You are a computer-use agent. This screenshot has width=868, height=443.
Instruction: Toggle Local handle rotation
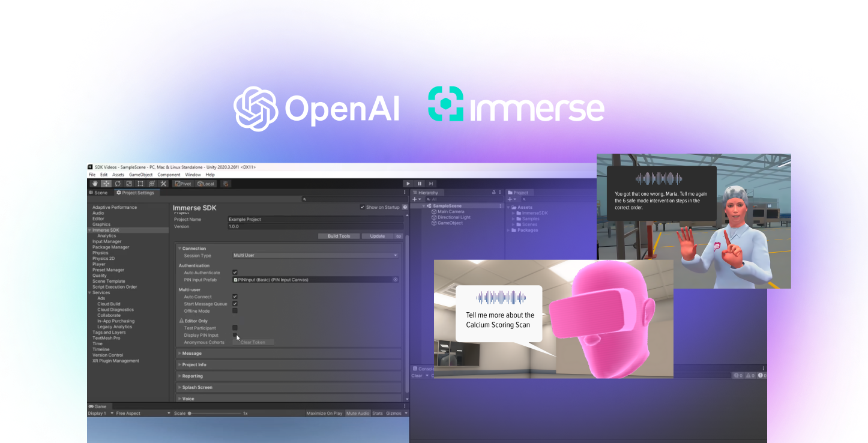(x=205, y=184)
